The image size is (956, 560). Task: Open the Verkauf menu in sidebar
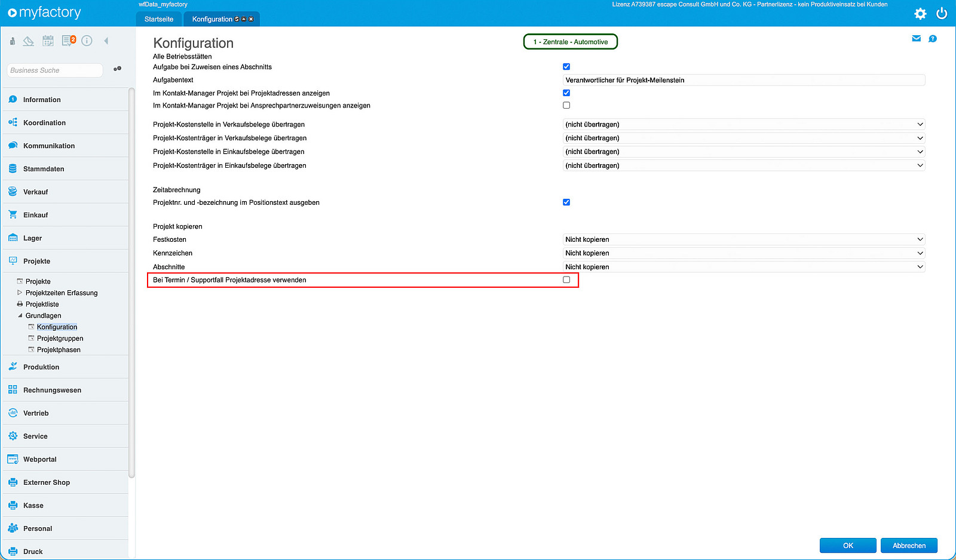[x=65, y=192]
